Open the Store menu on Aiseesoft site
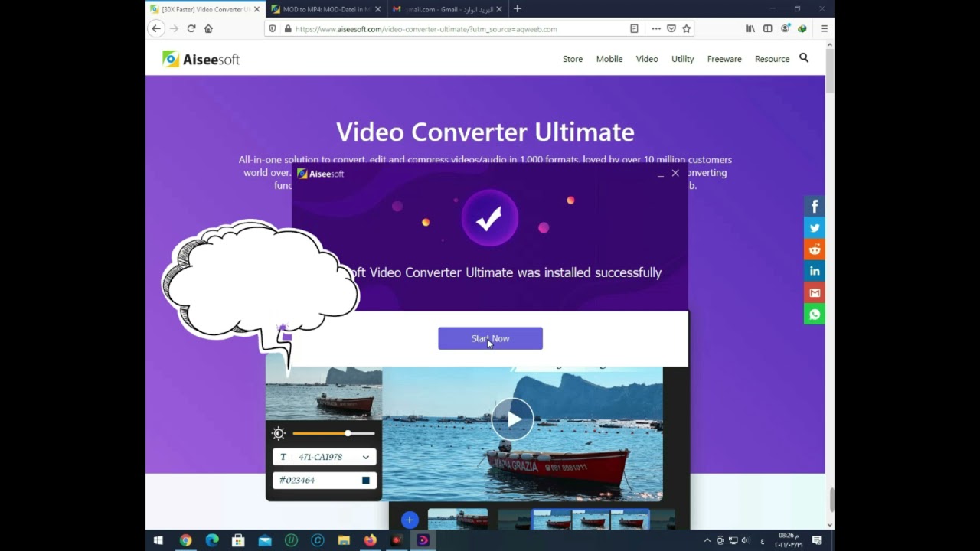The height and width of the screenshot is (551, 980). pyautogui.click(x=573, y=59)
